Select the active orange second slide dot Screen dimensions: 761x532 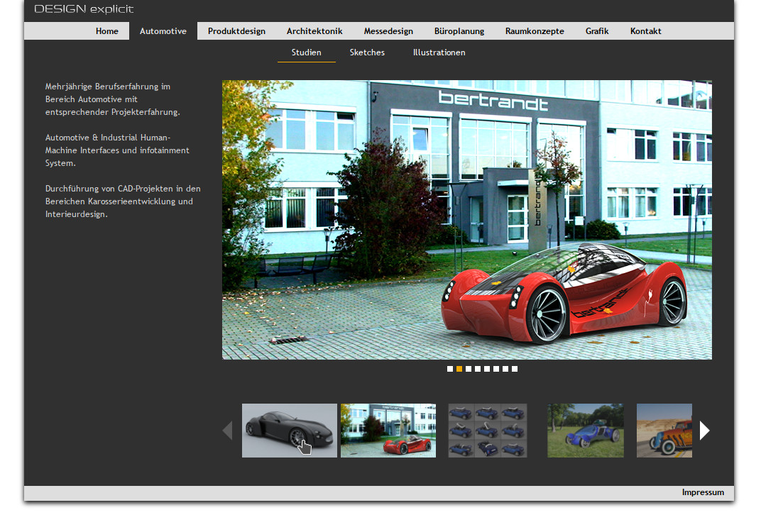point(459,369)
